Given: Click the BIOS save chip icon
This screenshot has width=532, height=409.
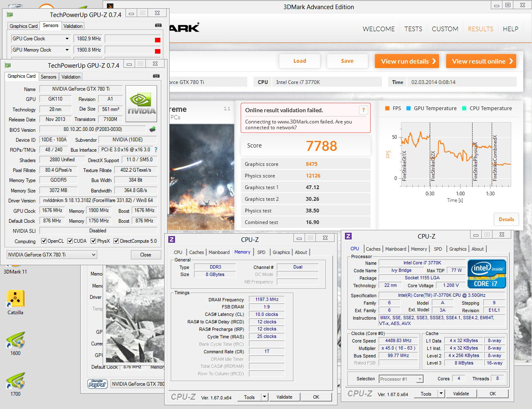Looking at the screenshot, I should coord(153,129).
